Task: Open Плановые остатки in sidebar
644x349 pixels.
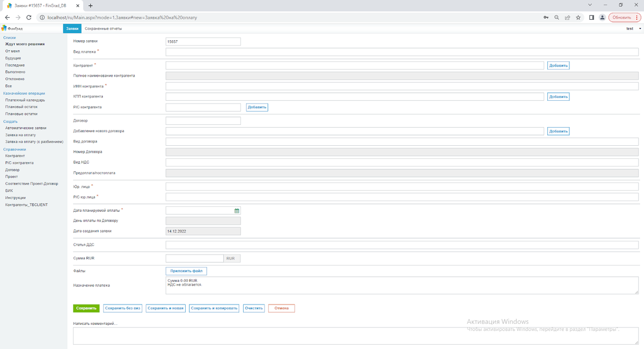Action: pyautogui.click(x=21, y=114)
